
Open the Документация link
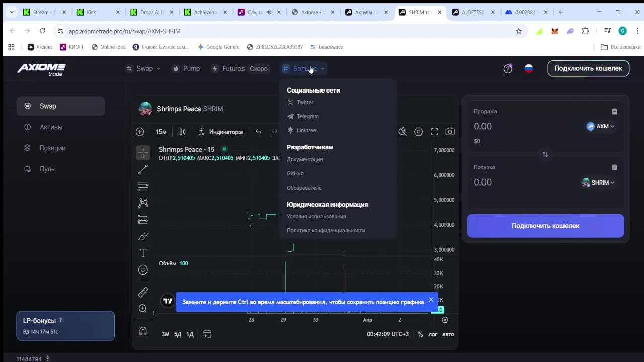pyautogui.click(x=305, y=159)
